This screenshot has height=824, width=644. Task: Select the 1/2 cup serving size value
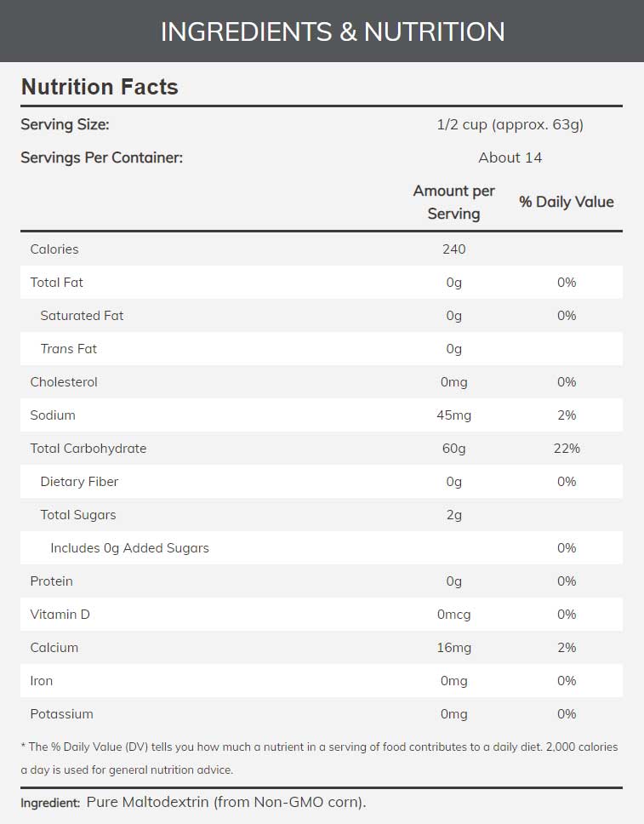click(x=510, y=124)
